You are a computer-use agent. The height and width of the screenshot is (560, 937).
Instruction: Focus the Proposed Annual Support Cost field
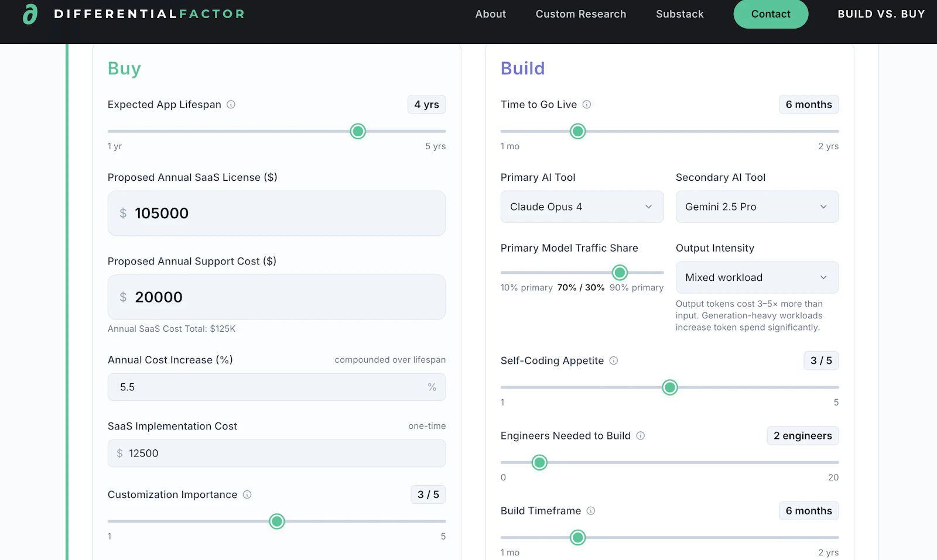(x=276, y=297)
